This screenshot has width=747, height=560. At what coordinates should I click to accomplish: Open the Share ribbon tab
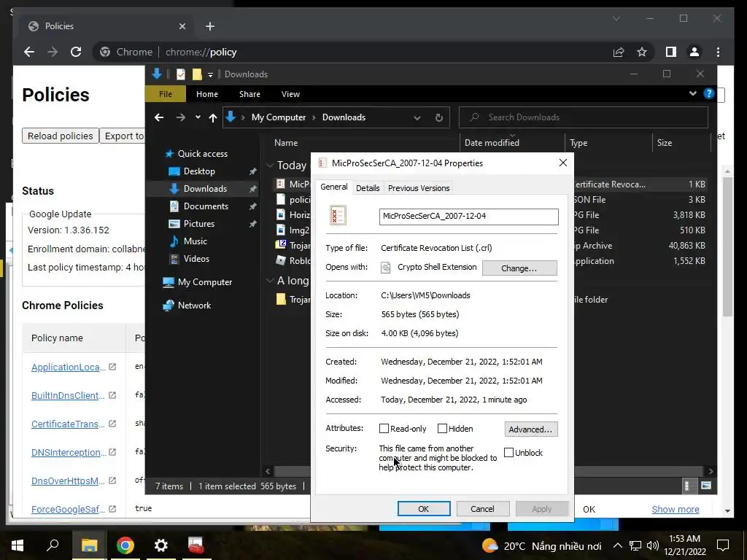(x=249, y=94)
